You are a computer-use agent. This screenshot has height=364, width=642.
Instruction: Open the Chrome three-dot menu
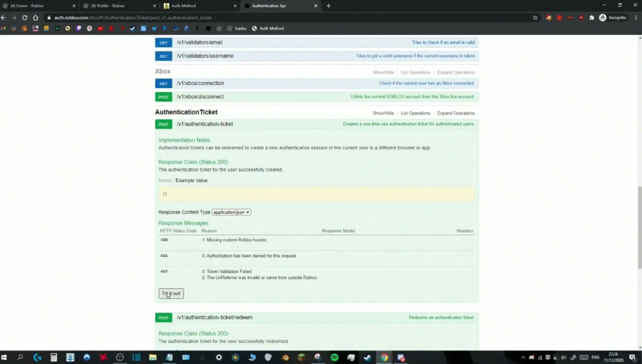pos(636,18)
